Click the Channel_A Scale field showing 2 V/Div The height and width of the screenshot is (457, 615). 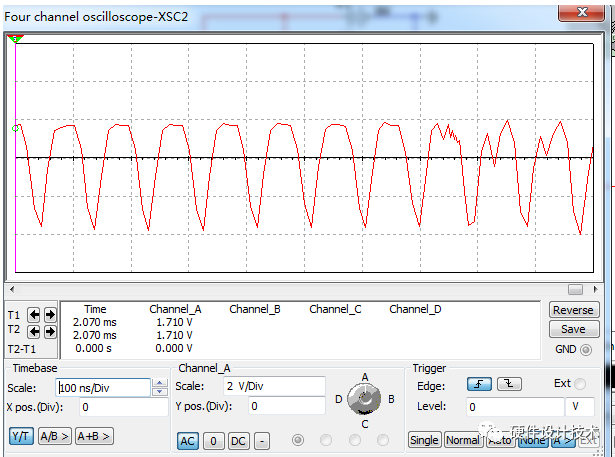274,386
